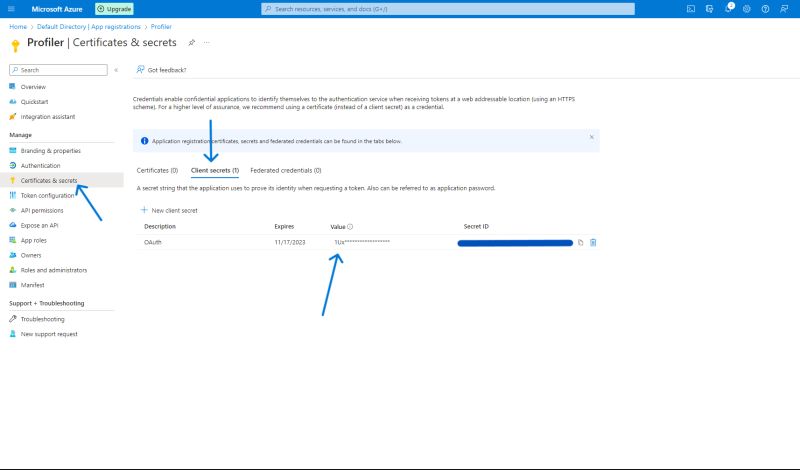Screen dimensions: 800x470
Task: Click the Support + Troubleshooting heading
Action: (x=46, y=303)
